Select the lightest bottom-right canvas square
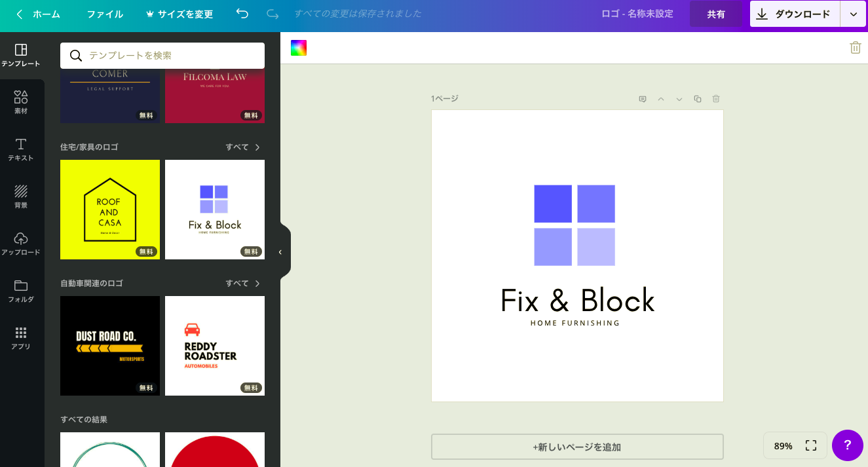The width and height of the screenshot is (868, 467). click(x=596, y=247)
